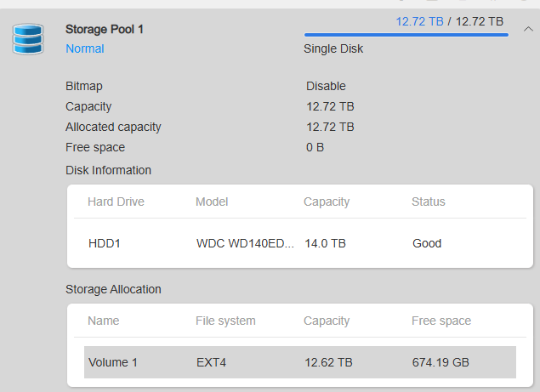Click the Single Disk RAID type label
This screenshot has width=540, height=392.
(333, 48)
